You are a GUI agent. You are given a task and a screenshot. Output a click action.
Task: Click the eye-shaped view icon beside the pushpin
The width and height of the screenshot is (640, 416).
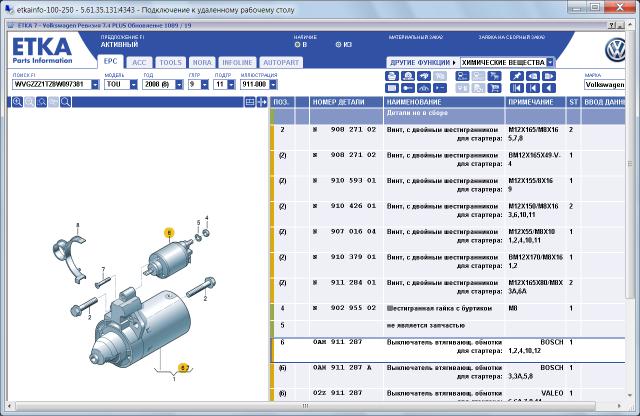[533, 76]
